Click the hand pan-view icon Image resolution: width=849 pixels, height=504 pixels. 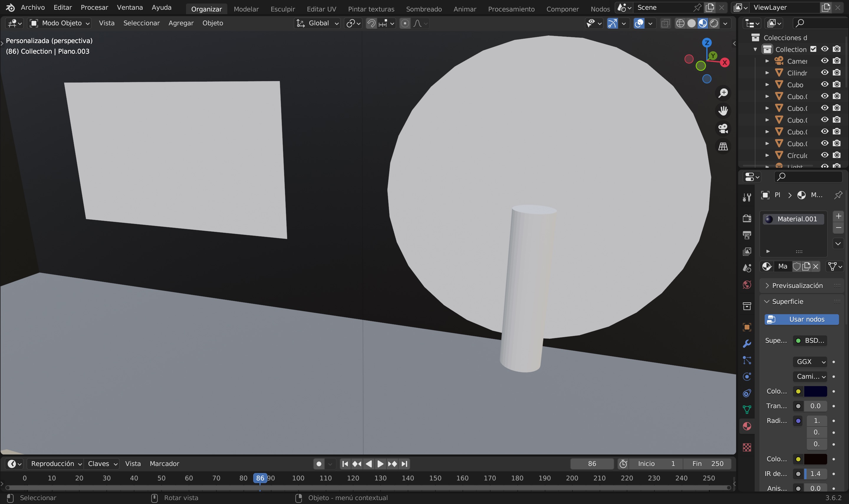[x=723, y=111]
